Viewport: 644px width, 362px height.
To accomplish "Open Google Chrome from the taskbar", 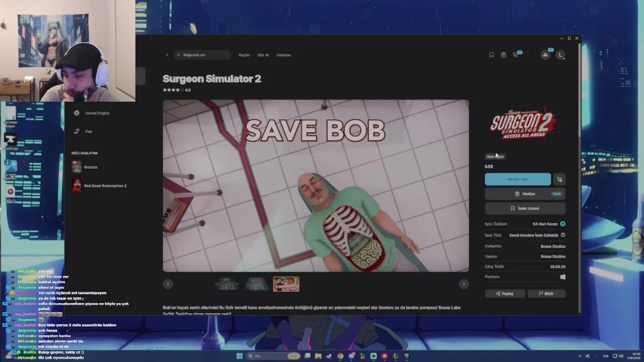I will (x=340, y=356).
